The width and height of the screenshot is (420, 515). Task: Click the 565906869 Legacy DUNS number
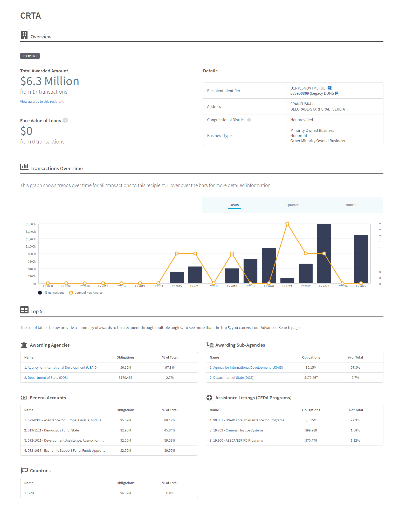click(x=300, y=93)
